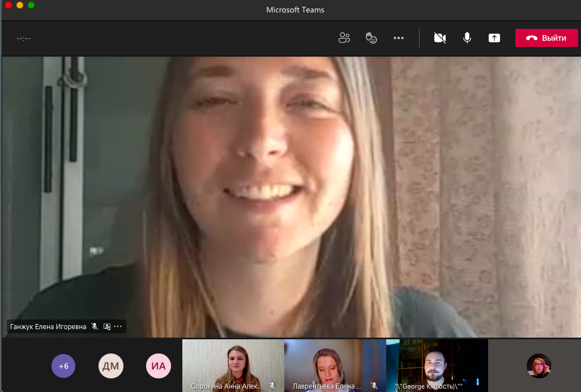Screen dimensions: 581x392
Task: Expand the +6 hidden participants
Action: coord(63,366)
